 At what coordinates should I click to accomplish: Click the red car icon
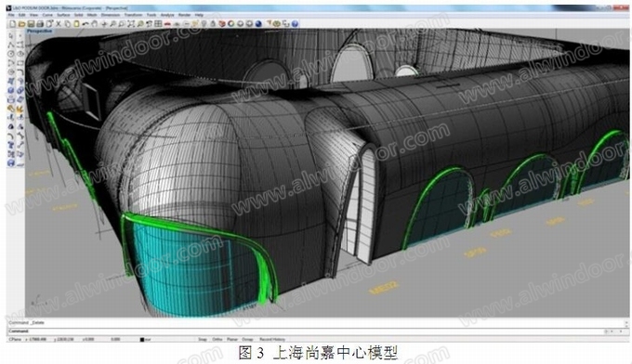pyautogui.click(x=167, y=24)
